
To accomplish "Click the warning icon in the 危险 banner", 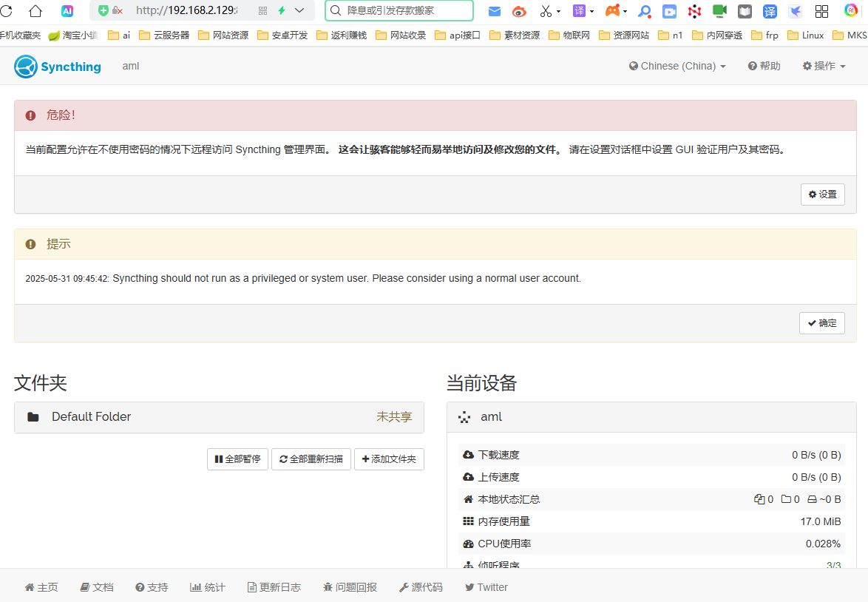I will 30,115.
